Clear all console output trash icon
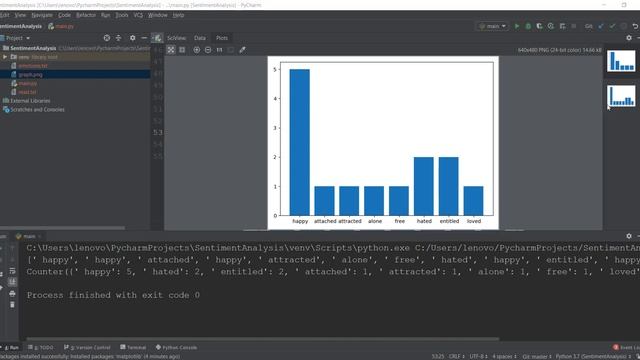Image resolution: width=640 pixels, height=360 pixels. 12,304
